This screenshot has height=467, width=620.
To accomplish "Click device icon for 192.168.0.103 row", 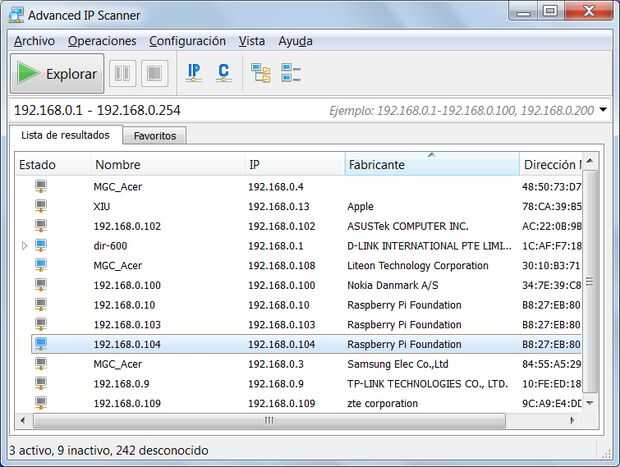I will coord(41,324).
